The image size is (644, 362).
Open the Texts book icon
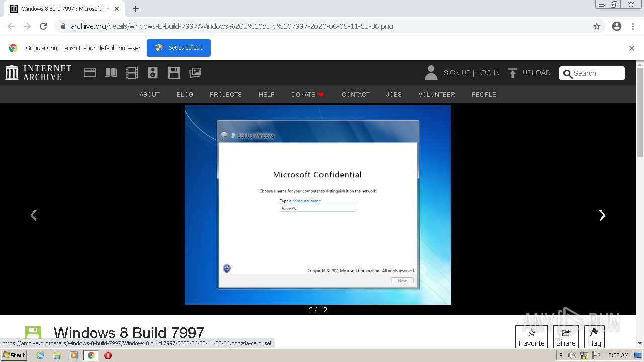pos(111,73)
